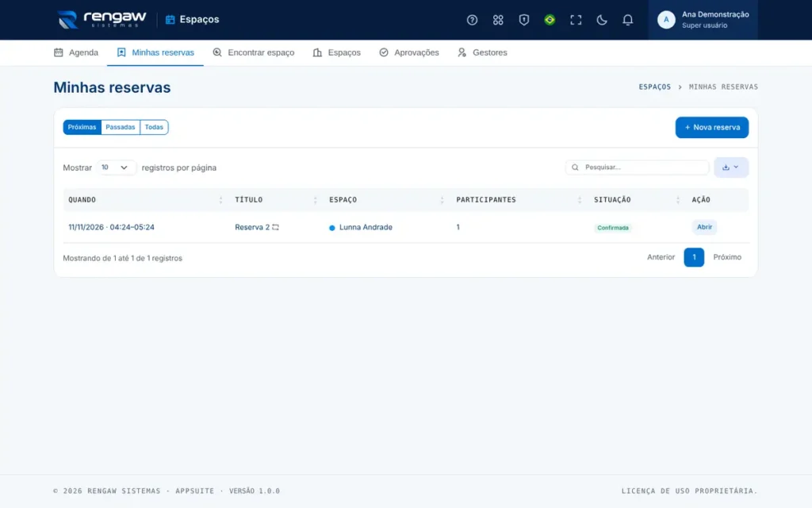Image resolution: width=812 pixels, height=508 pixels.
Task: Open the Espaços navigation tab
Action: point(336,52)
